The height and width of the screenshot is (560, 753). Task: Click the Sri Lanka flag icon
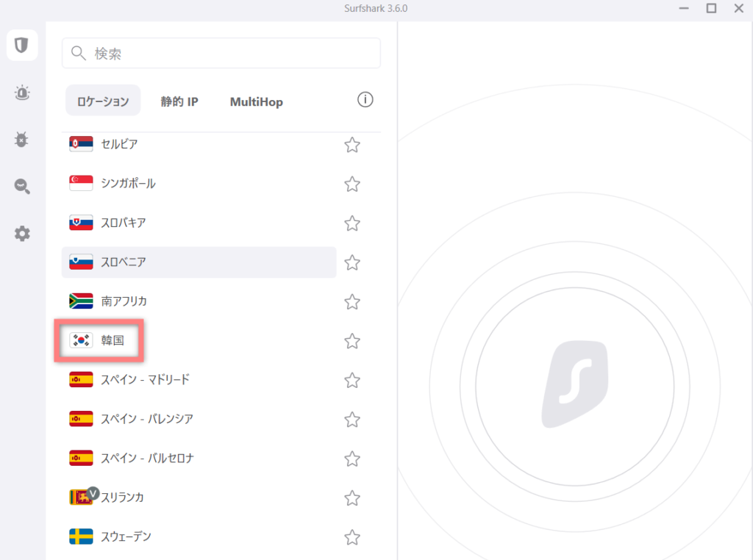(80, 498)
